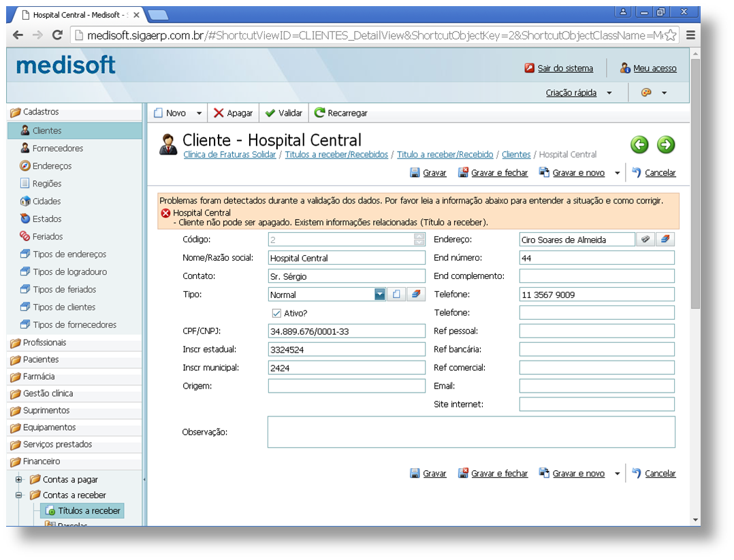Toggle the Ativo? checkbox
This screenshot has height=560, width=734.
tap(276, 313)
